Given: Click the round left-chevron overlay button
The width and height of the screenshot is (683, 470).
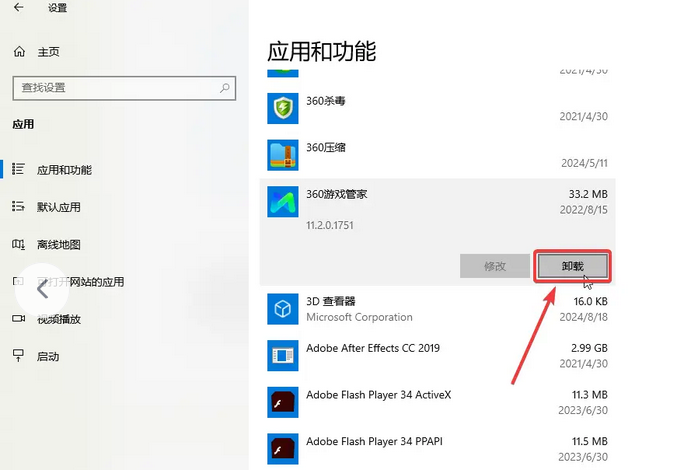Looking at the screenshot, I should point(42,290).
